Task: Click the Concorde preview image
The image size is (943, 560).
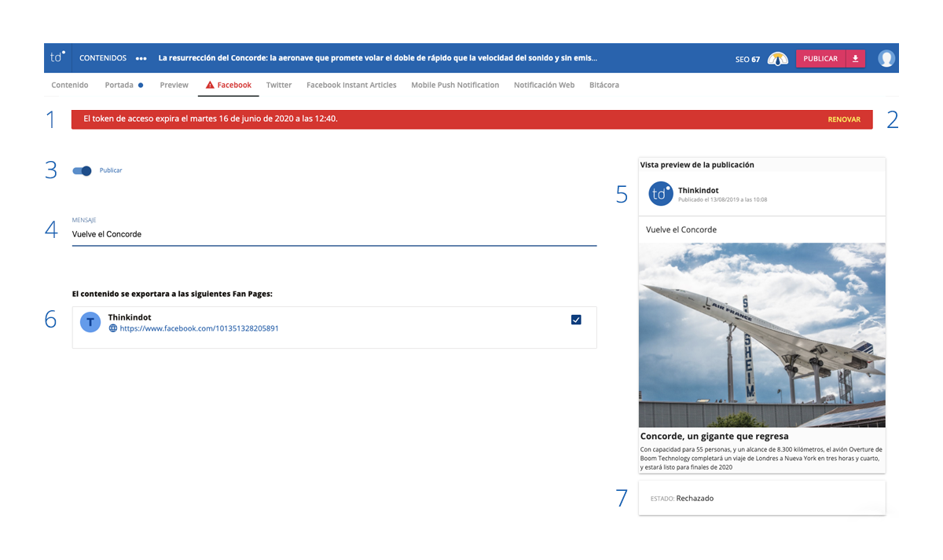Action: pos(761,335)
